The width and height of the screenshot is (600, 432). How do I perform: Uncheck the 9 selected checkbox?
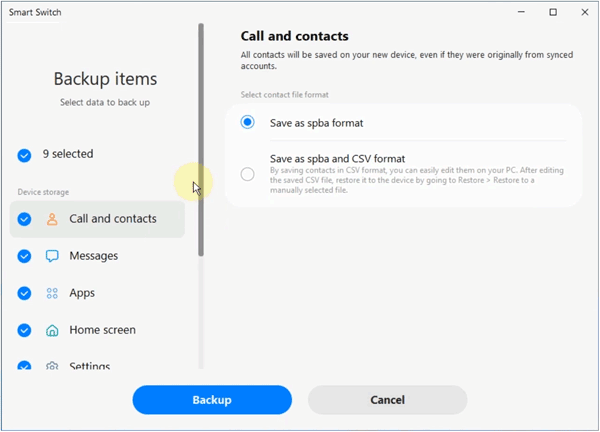click(x=24, y=155)
